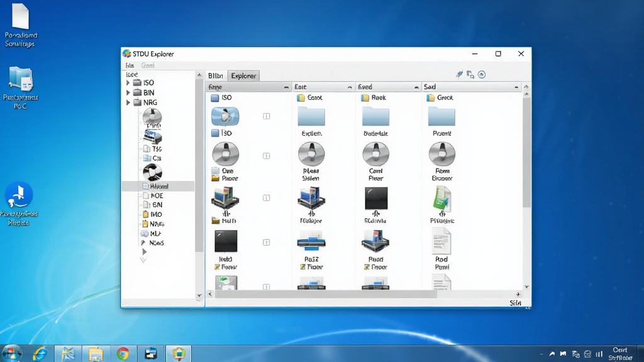
Task: Click the file list horizontal scrollbar thumb
Action: (326, 294)
